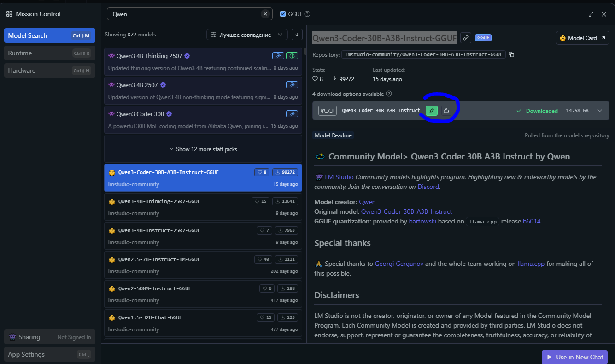Screen dimensions: 615x364
Task: Click the hammer tool badge on Qwen3 Coder 30B
Action: click(x=292, y=114)
